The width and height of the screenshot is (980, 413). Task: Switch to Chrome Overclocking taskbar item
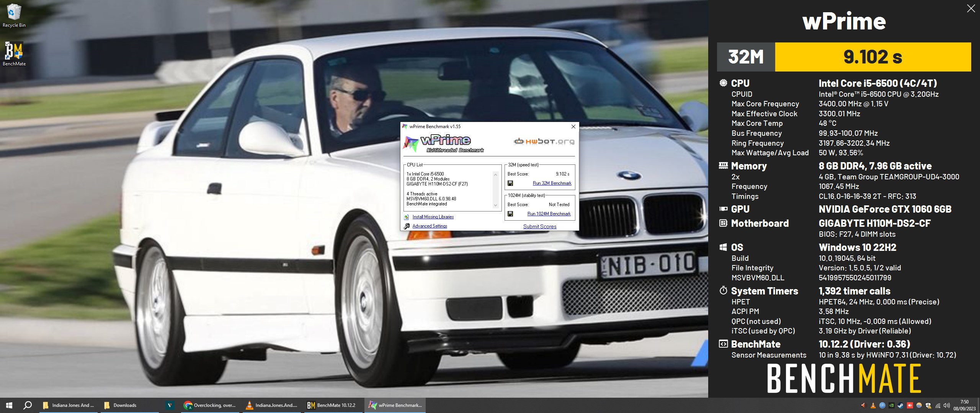211,405
